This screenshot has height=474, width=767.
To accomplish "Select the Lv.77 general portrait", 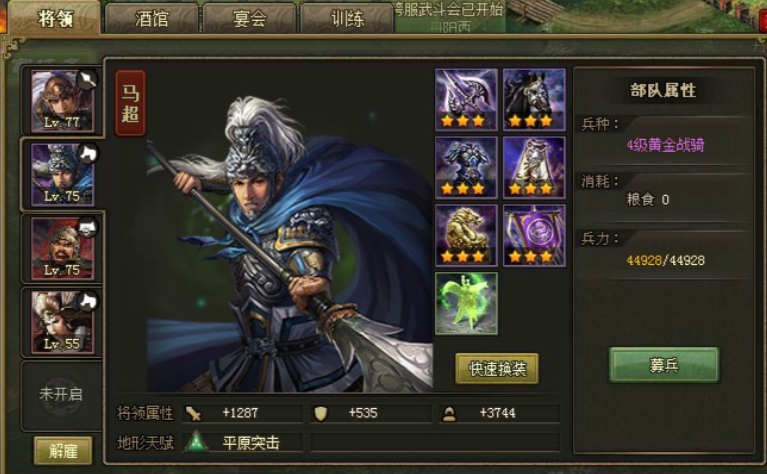I will (62, 101).
